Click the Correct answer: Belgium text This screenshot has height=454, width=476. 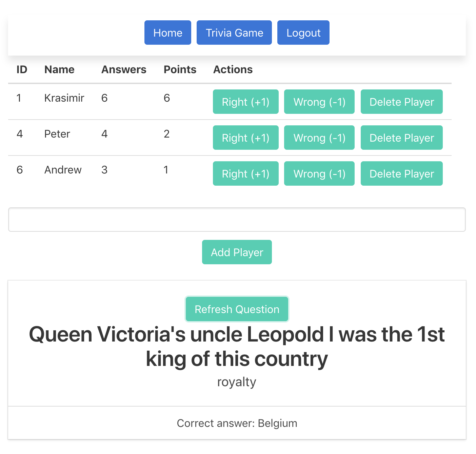pyautogui.click(x=237, y=423)
